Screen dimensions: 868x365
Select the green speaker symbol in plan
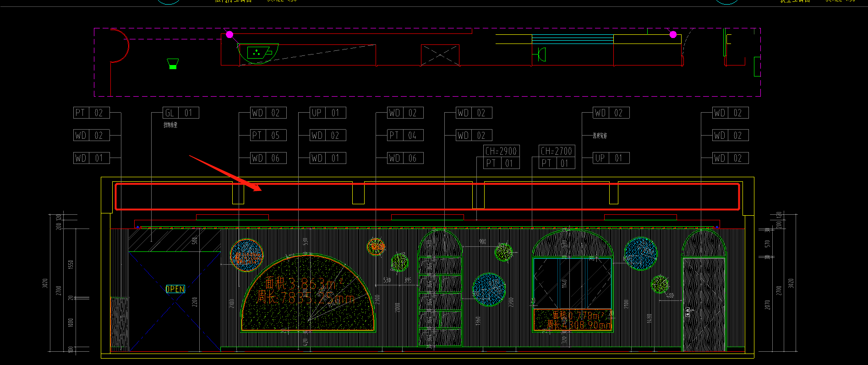click(x=173, y=64)
